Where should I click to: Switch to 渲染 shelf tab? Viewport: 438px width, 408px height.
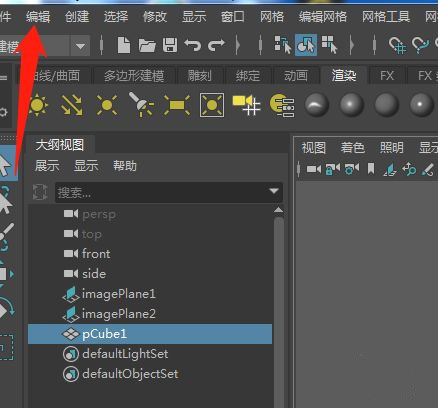[344, 76]
